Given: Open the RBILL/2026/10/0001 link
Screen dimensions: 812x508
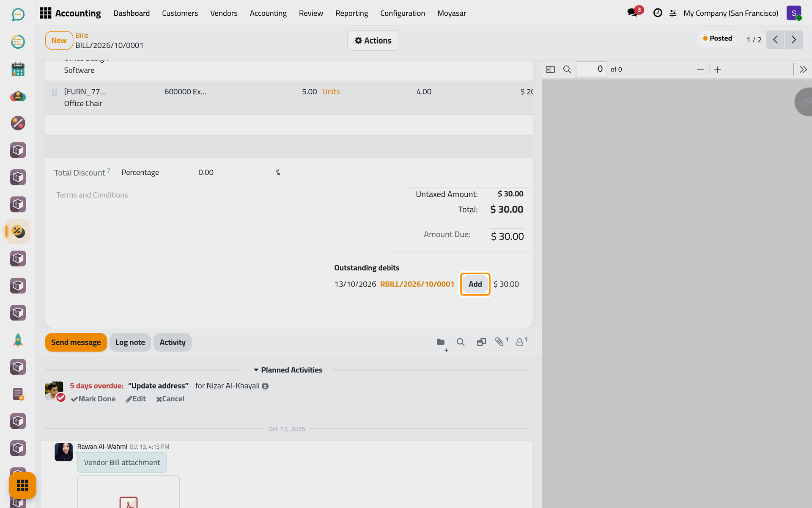Looking at the screenshot, I should pos(417,284).
